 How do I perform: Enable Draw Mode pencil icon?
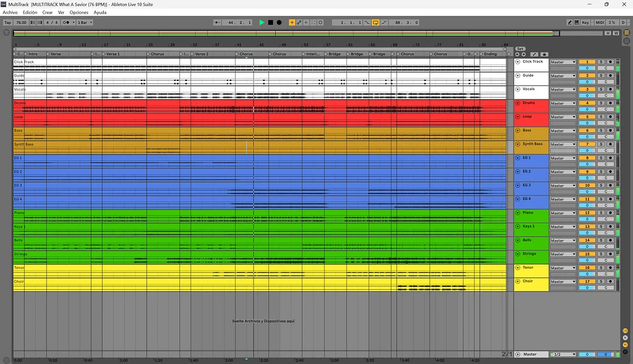569,23
